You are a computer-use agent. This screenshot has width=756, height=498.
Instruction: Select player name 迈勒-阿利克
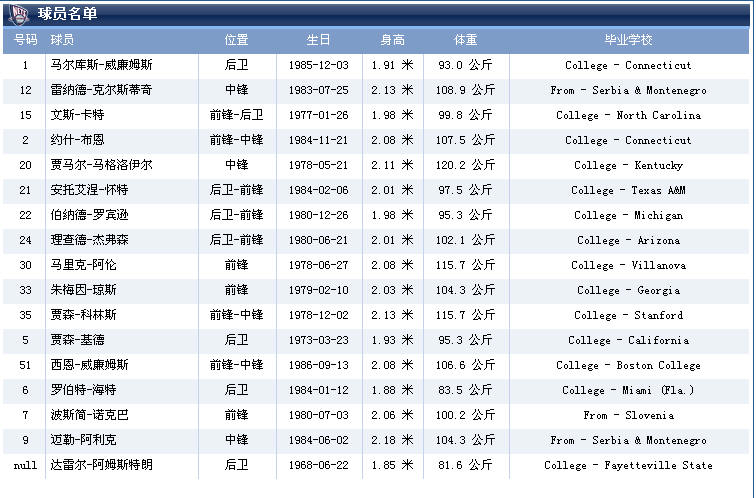click(83, 440)
